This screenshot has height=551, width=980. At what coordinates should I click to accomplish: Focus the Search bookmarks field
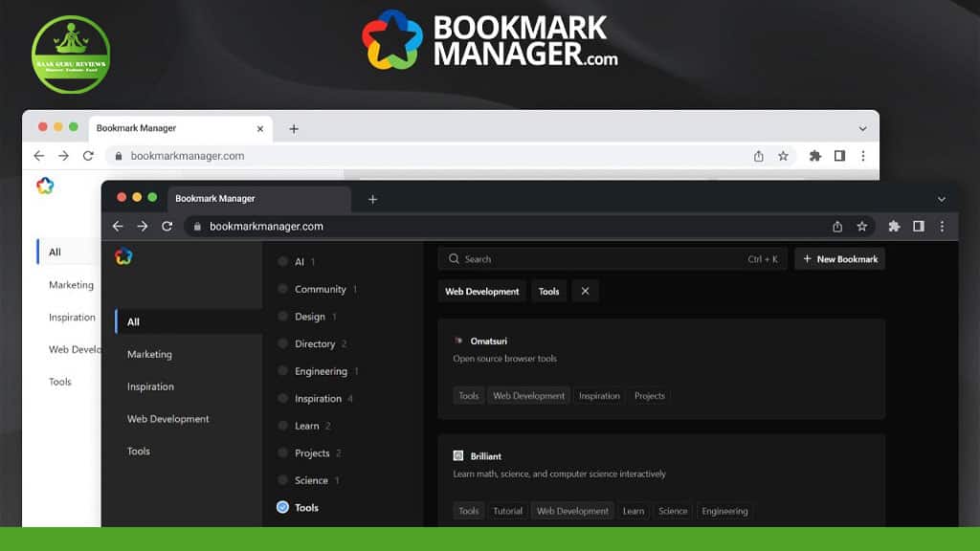612,258
